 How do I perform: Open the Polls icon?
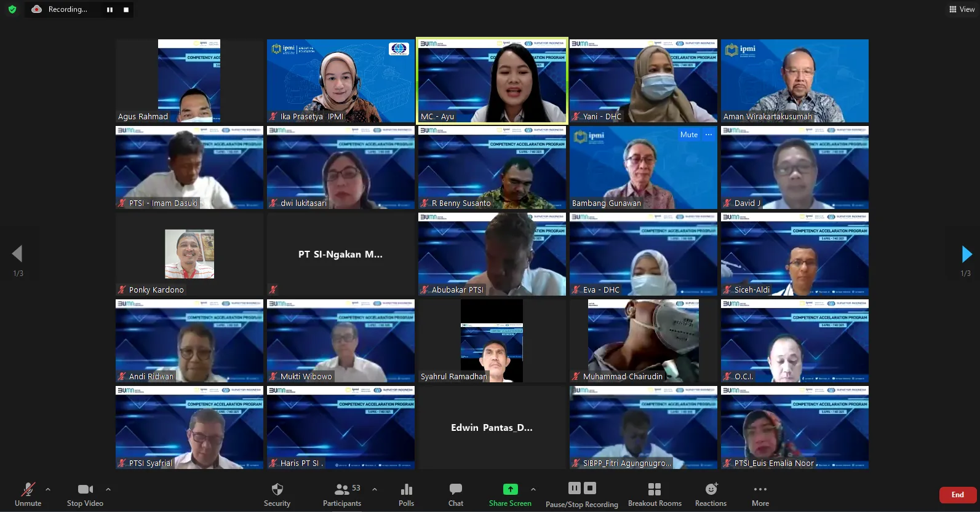coord(406,489)
